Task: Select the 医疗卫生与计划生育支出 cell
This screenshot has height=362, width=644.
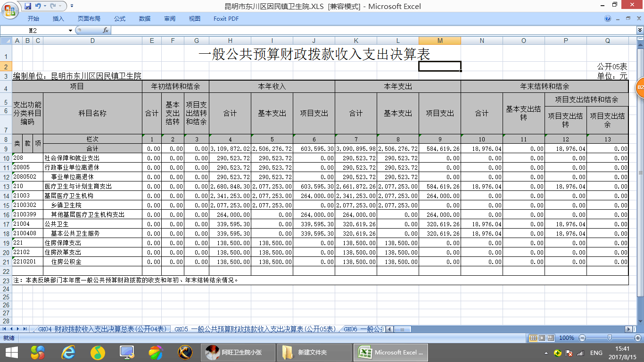Action: 92,186
